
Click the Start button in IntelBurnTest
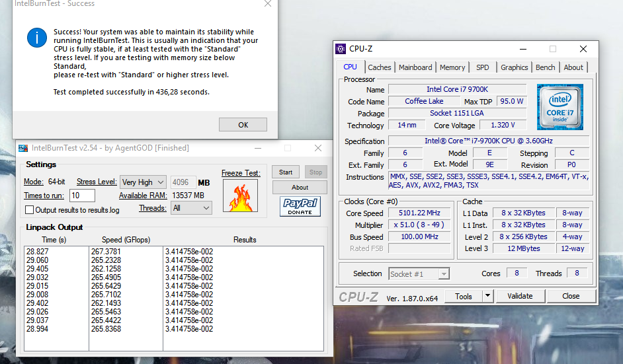point(285,172)
